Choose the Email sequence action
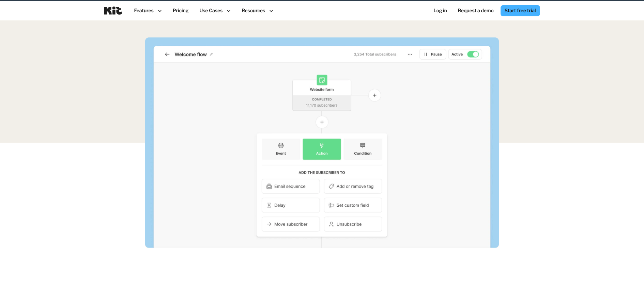The width and height of the screenshot is (644, 287). (290, 186)
